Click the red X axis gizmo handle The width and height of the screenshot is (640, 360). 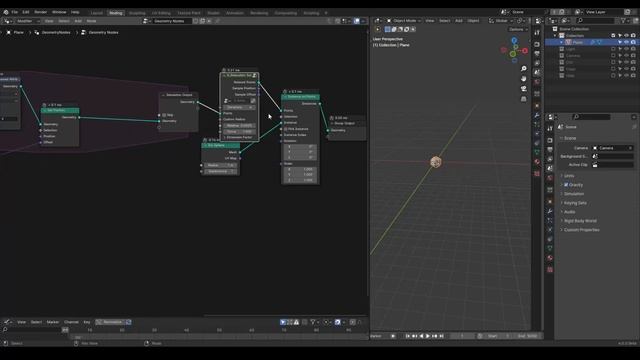click(x=525, y=51)
